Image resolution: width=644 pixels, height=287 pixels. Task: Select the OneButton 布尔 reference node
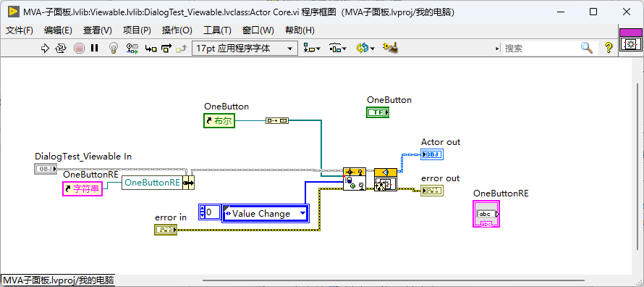(x=219, y=121)
